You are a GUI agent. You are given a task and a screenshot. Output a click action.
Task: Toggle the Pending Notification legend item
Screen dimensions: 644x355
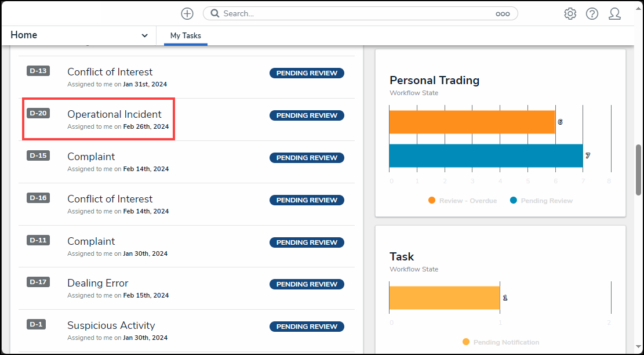pos(500,342)
